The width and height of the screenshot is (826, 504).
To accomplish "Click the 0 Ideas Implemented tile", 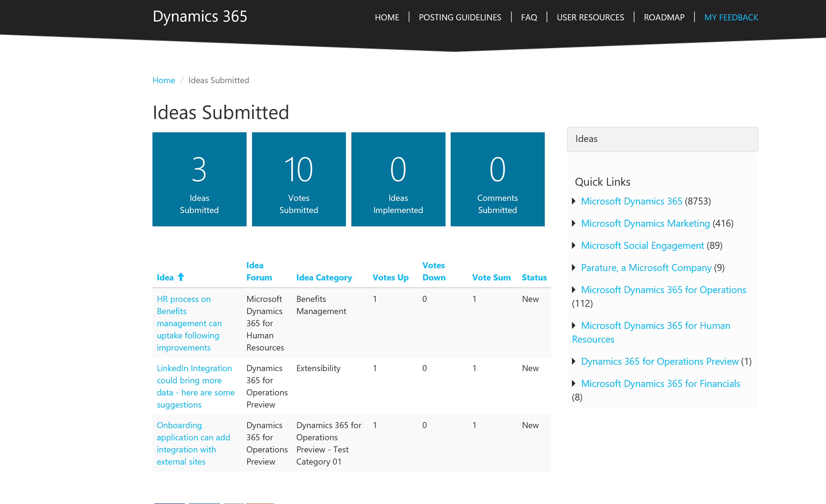I will tap(398, 179).
